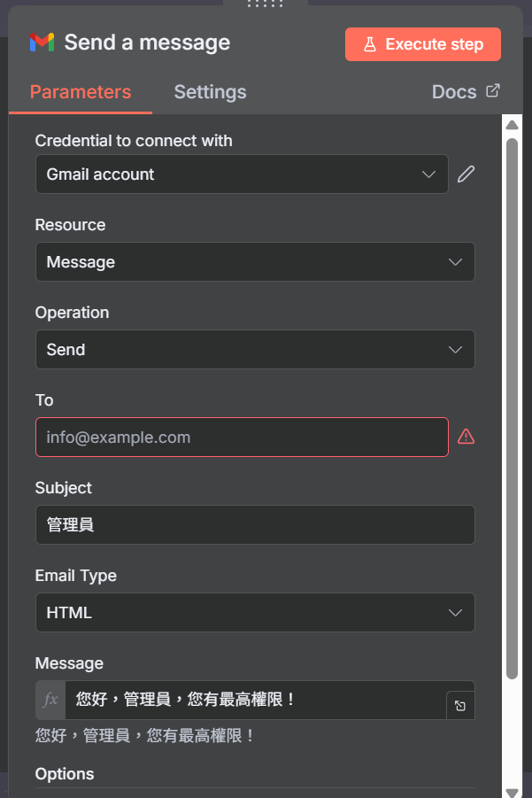Click the Gmail logo icon
The width and height of the screenshot is (532, 798).
tap(42, 43)
